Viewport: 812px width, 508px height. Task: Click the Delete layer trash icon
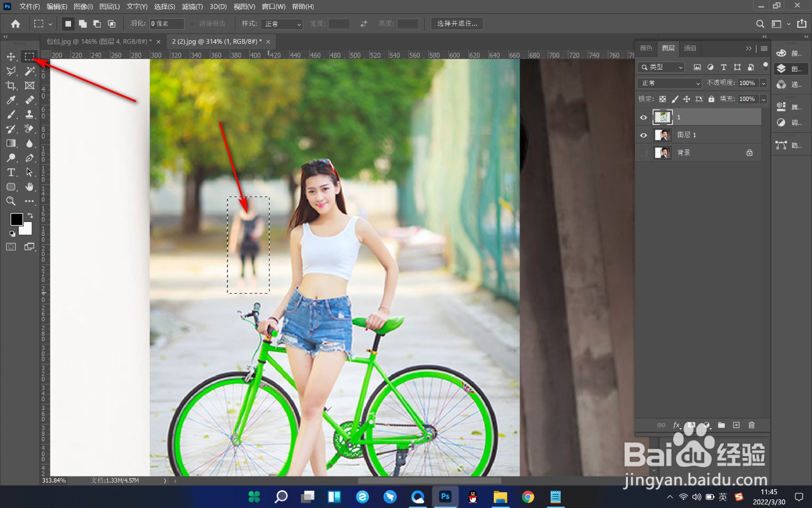(x=752, y=425)
